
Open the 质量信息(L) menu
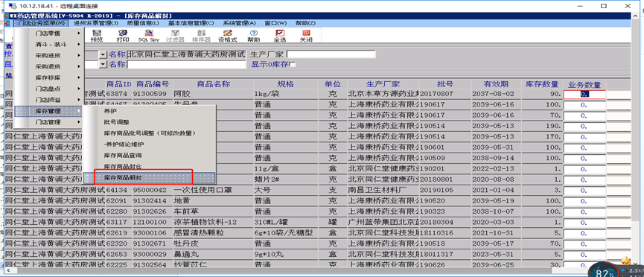pos(142,23)
